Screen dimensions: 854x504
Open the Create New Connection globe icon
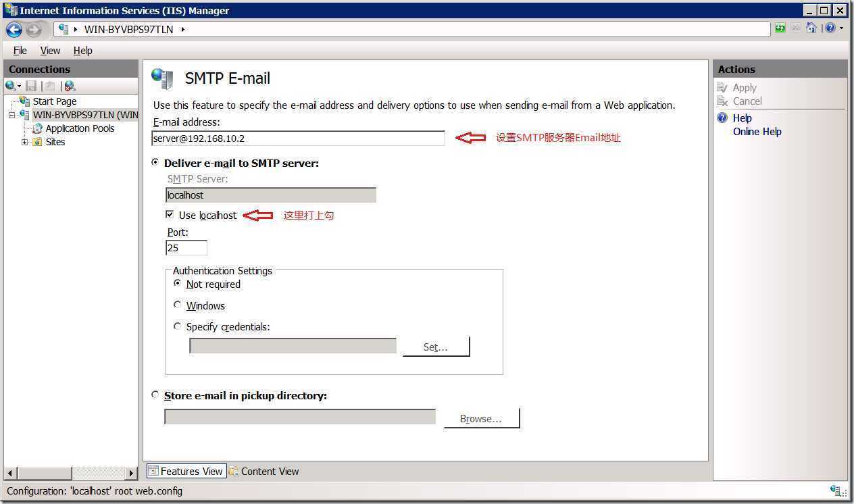pyautogui.click(x=10, y=86)
